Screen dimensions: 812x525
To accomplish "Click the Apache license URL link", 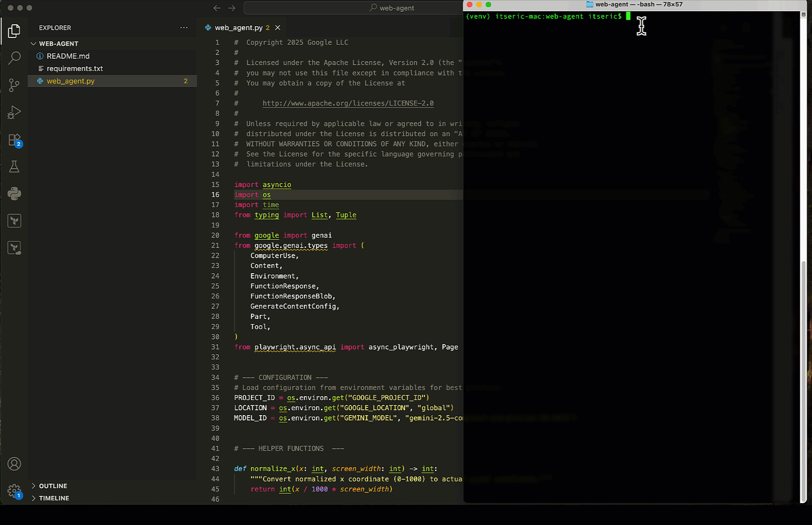I will pos(348,103).
